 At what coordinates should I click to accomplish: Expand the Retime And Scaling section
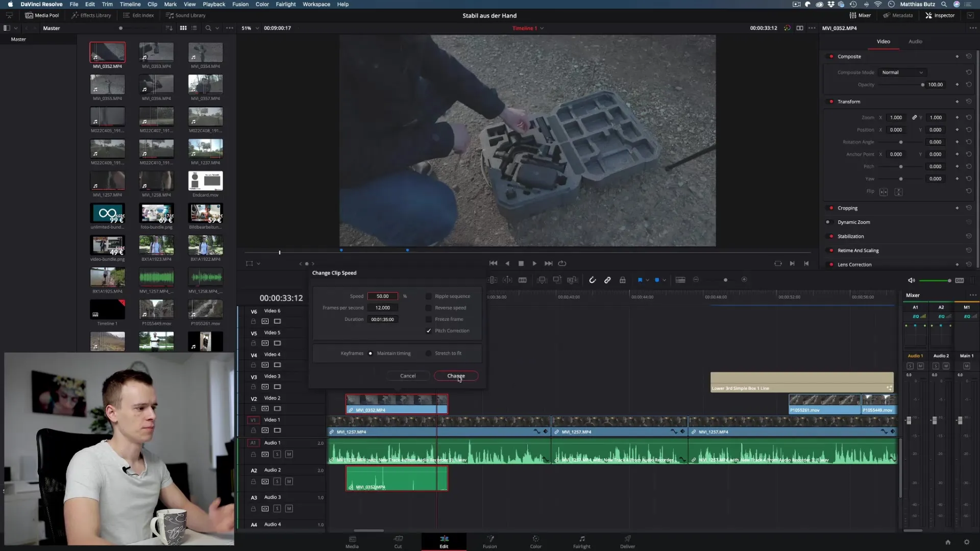pyautogui.click(x=858, y=251)
